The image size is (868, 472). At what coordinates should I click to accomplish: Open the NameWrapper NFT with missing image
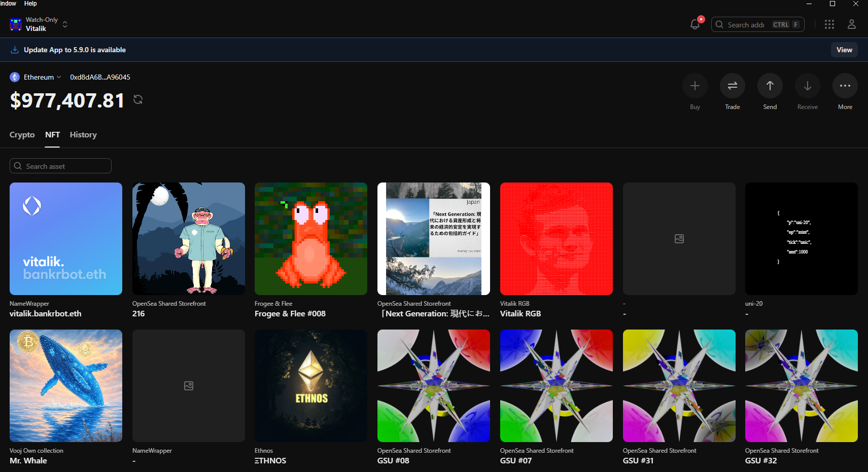189,386
